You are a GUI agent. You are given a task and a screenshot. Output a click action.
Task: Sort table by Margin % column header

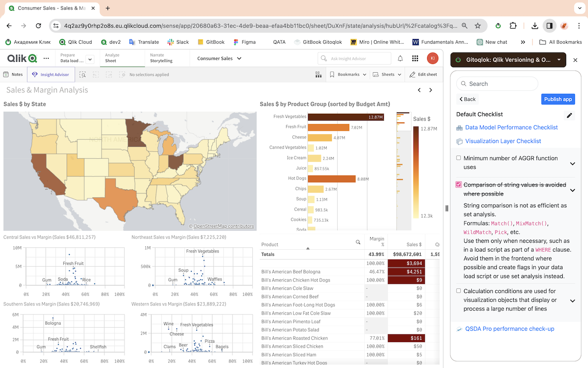[377, 241]
